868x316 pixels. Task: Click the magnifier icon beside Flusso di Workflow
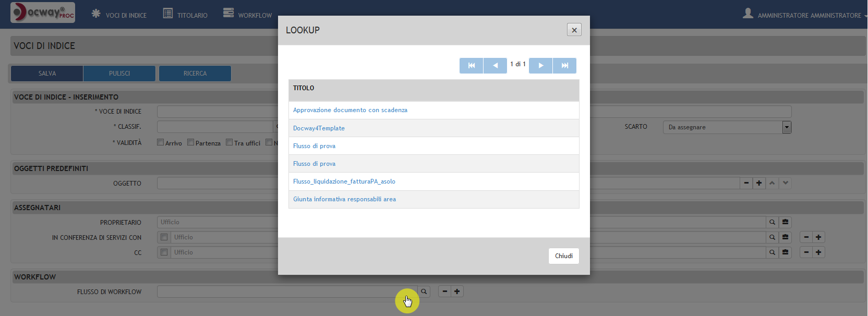pos(424,291)
